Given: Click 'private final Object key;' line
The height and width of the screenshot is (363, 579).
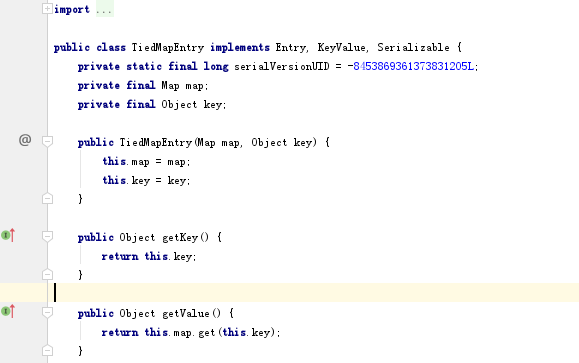Looking at the screenshot, I should pyautogui.click(x=152, y=105).
